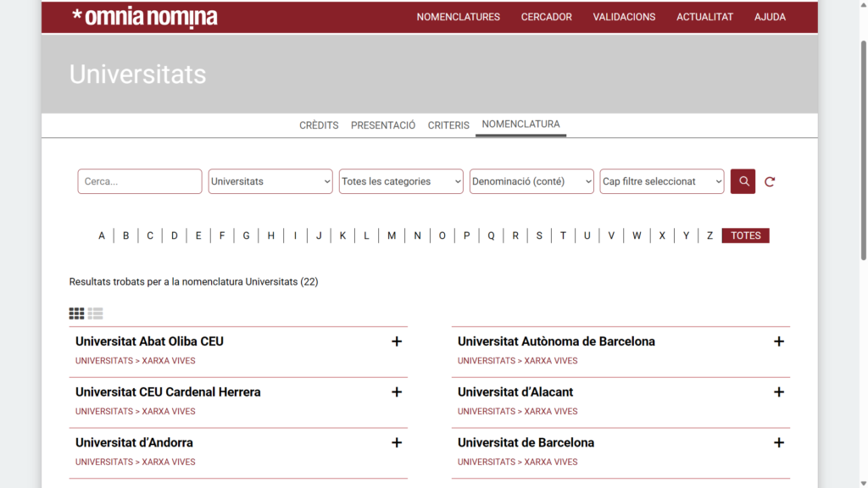Open the NOMENCLATURES menu item
This screenshot has width=868, height=488.
coord(458,16)
